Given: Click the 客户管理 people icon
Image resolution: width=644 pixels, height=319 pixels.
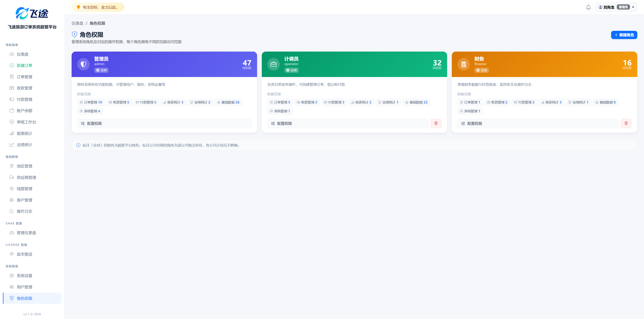Looking at the screenshot, I should 12,200.
